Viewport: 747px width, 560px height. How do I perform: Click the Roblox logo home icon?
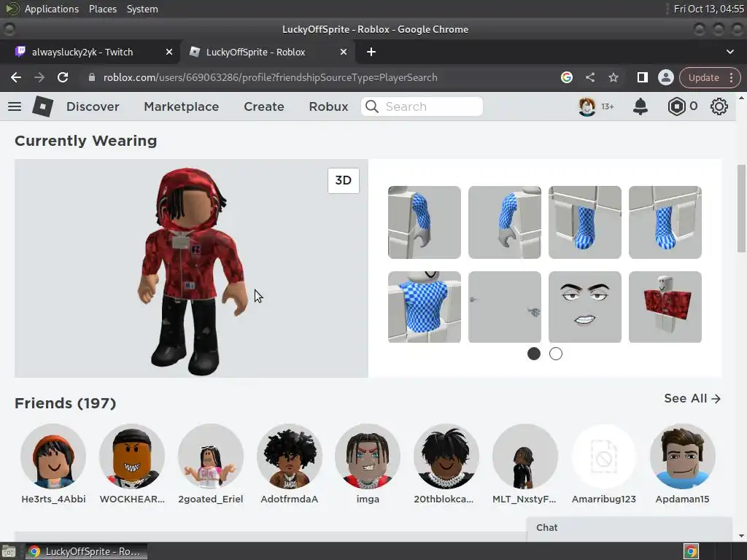[x=42, y=106]
